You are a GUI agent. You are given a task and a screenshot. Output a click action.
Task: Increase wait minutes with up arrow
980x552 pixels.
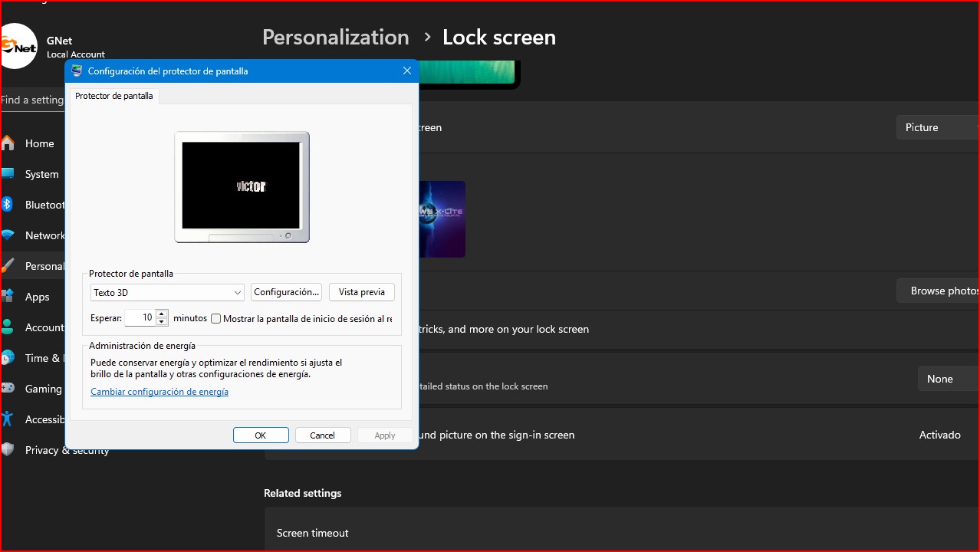tap(162, 314)
